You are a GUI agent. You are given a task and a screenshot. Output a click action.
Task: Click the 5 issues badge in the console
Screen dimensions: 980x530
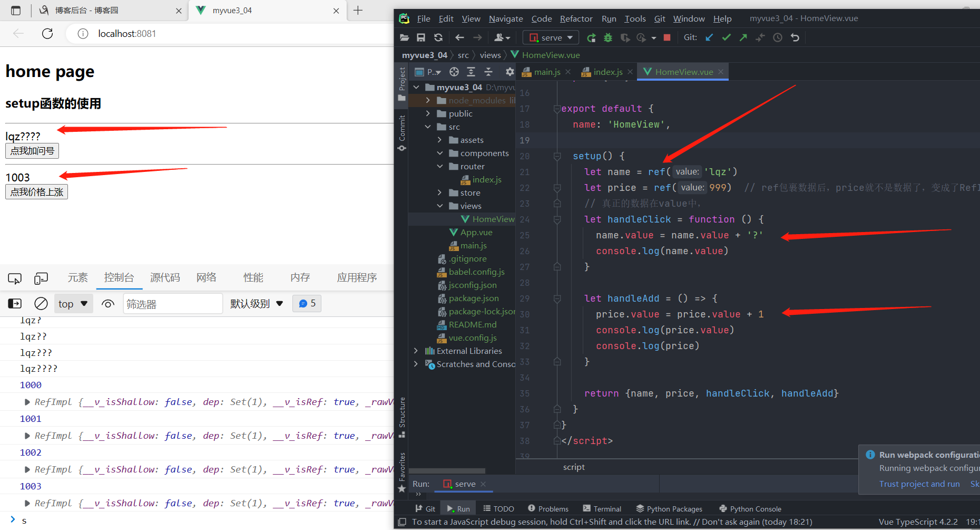tap(307, 303)
